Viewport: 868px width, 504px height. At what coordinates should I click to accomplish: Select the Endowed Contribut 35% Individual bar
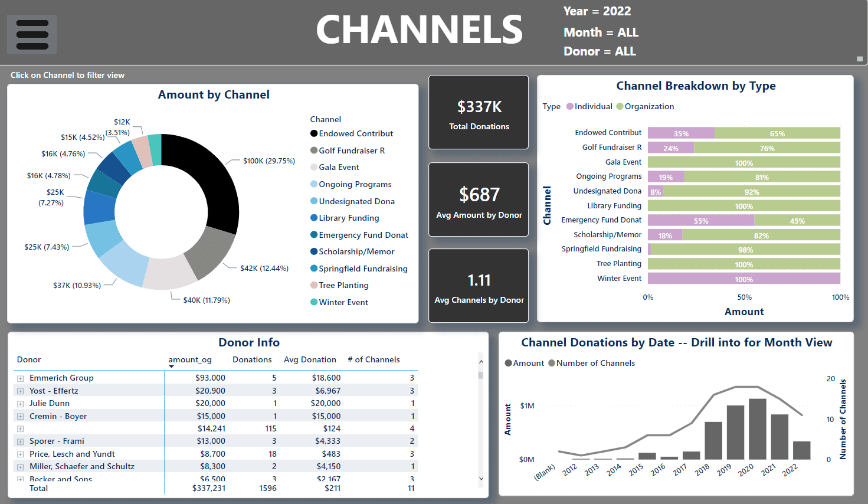click(x=681, y=133)
